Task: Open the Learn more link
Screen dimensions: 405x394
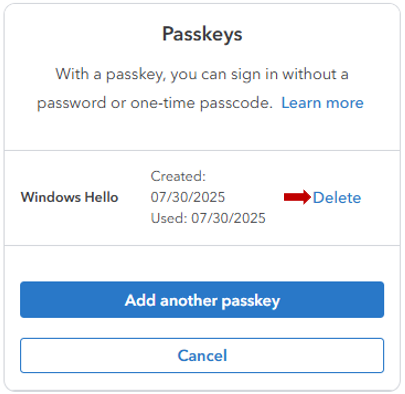Action: coord(322,103)
